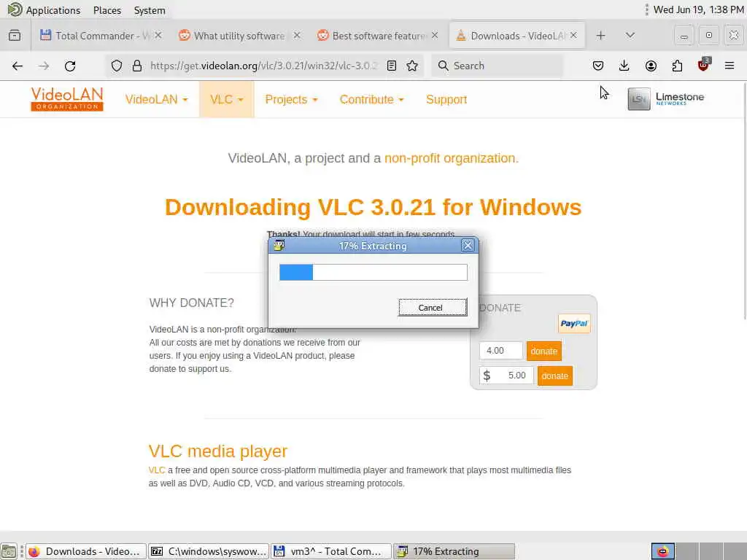This screenshot has height=560, width=747.
Task: Click the uBlock Origin extension icon
Action: coord(703,65)
